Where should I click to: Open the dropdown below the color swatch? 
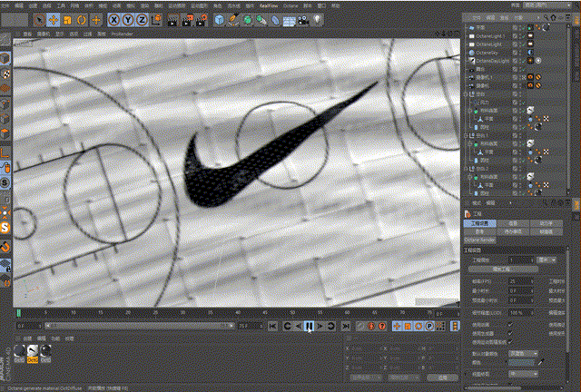coord(523,374)
